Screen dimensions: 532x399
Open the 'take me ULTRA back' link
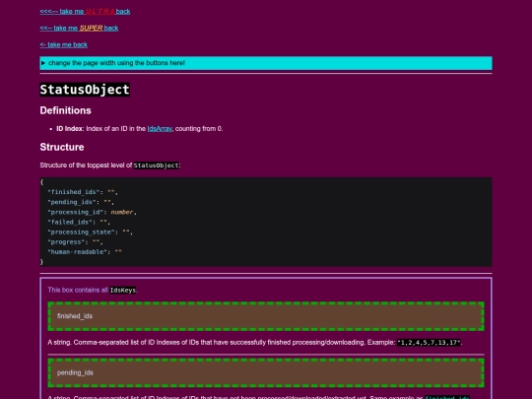(x=85, y=12)
